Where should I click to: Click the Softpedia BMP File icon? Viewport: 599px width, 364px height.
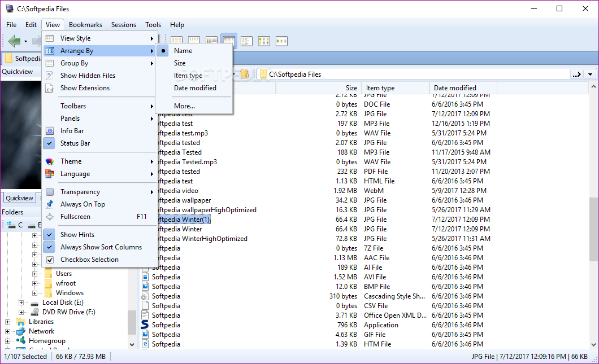pos(145,287)
